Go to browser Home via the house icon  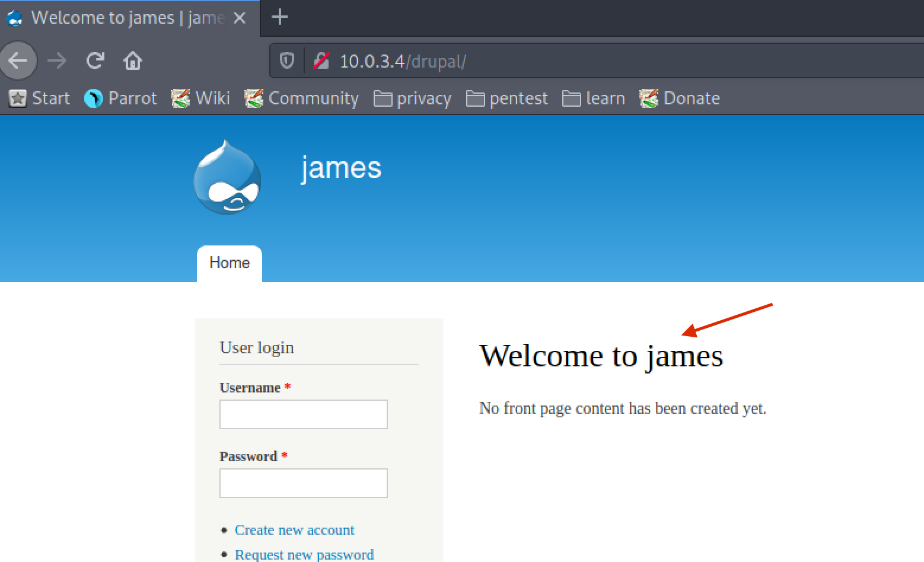[x=132, y=60]
